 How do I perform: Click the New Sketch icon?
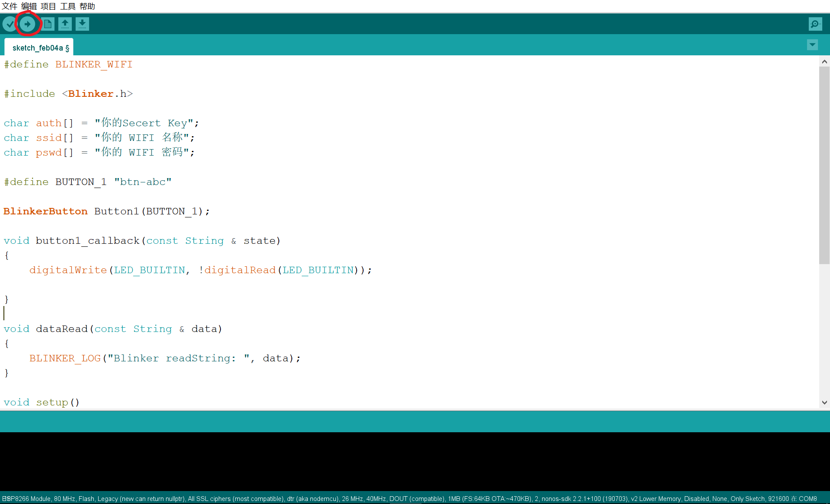(x=46, y=24)
